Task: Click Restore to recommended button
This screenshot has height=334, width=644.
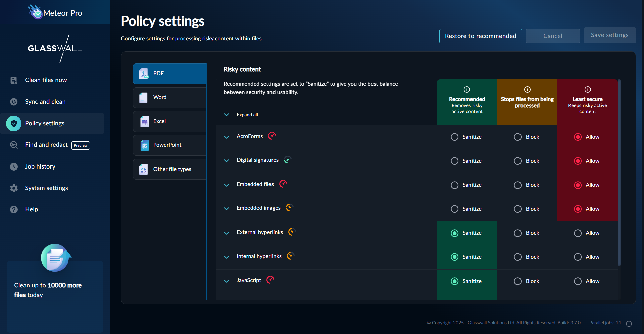Action: point(480,36)
